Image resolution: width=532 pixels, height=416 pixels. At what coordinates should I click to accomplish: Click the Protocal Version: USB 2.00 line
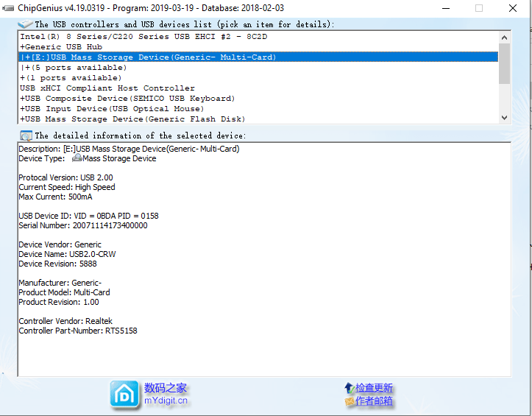tap(65, 177)
